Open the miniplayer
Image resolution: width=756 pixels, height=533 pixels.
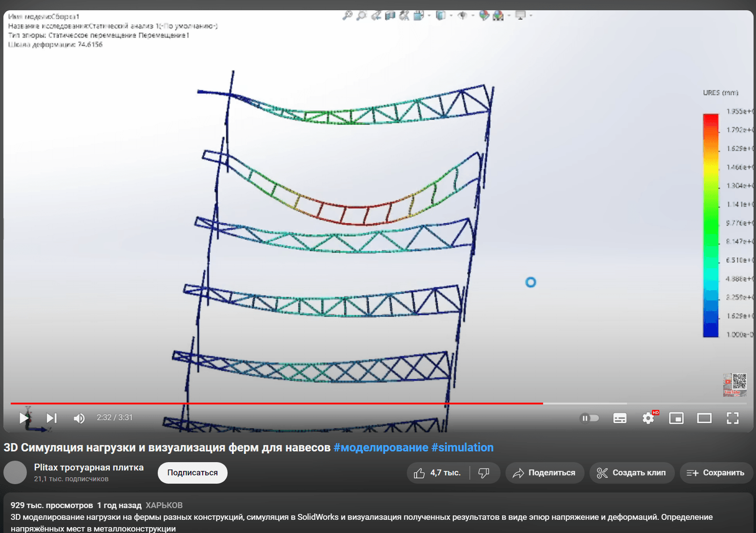click(676, 418)
